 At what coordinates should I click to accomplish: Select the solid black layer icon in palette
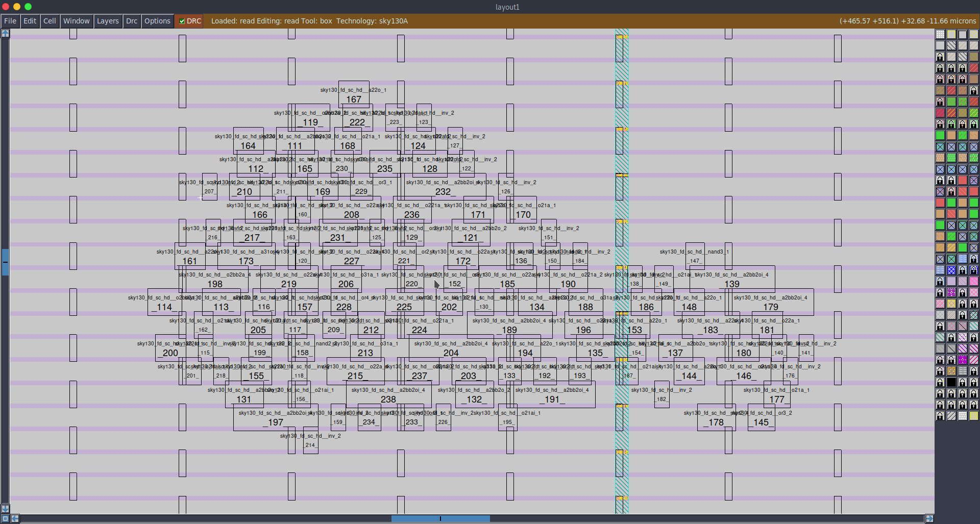[x=951, y=382]
